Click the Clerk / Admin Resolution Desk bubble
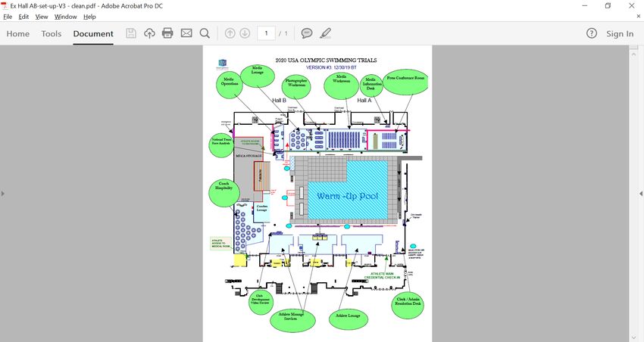This screenshot has width=644, height=342. 408,306
